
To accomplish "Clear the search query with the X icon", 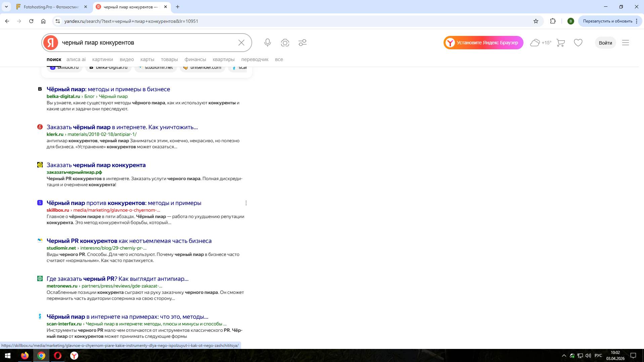I will click(241, 43).
